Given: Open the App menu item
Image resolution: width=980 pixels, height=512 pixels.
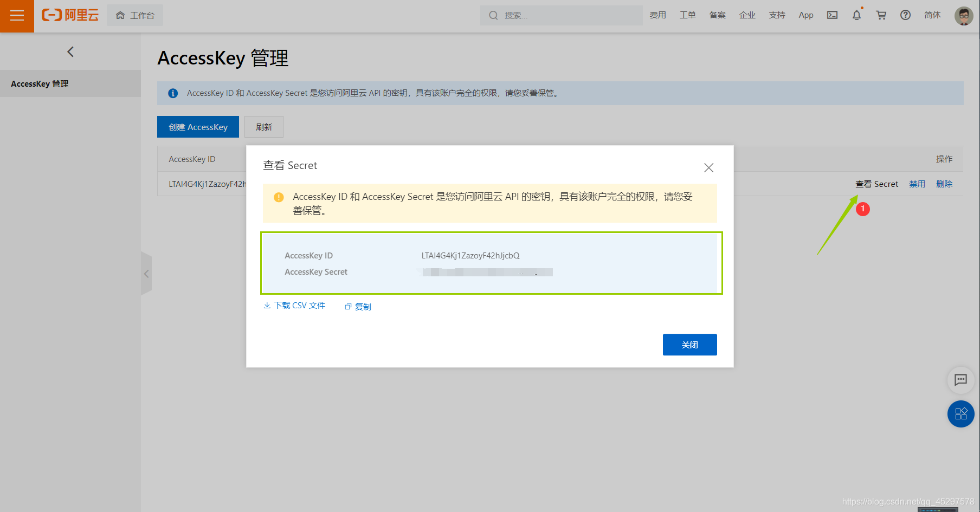Looking at the screenshot, I should [806, 15].
